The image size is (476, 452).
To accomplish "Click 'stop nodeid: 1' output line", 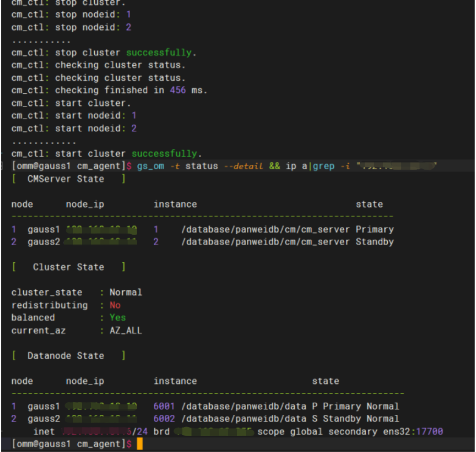I will (x=71, y=15).
